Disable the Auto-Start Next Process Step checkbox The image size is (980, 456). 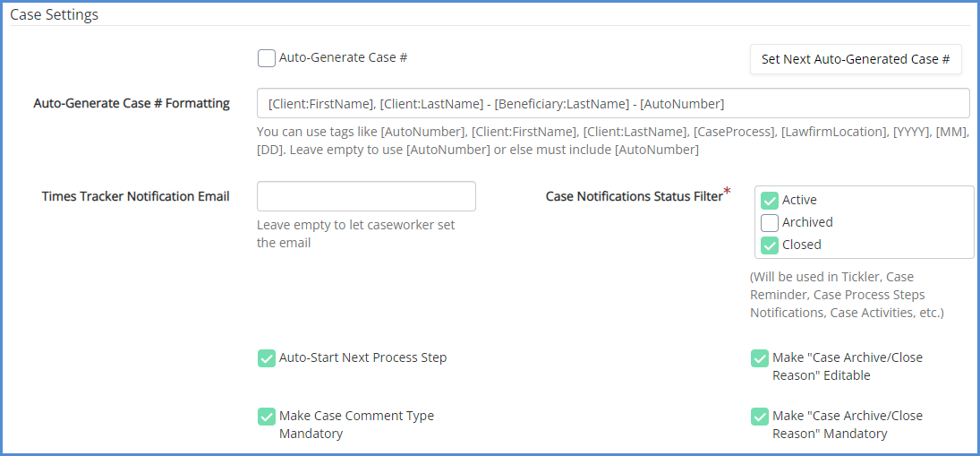[267, 358]
